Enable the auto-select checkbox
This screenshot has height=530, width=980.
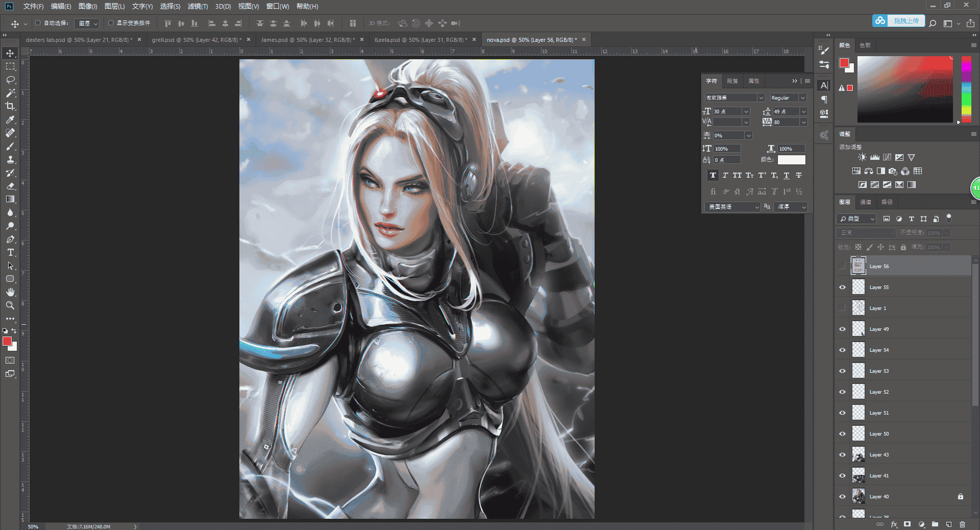point(38,23)
